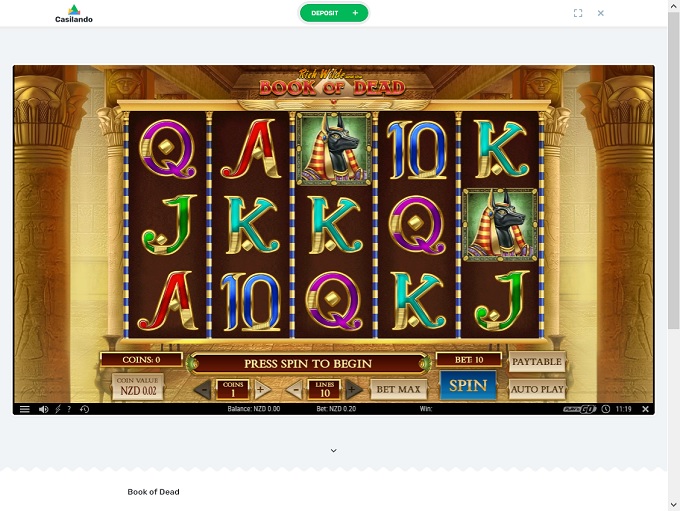This screenshot has width=680, height=511.
Task: Expand game info chevron below game
Action: (x=333, y=451)
